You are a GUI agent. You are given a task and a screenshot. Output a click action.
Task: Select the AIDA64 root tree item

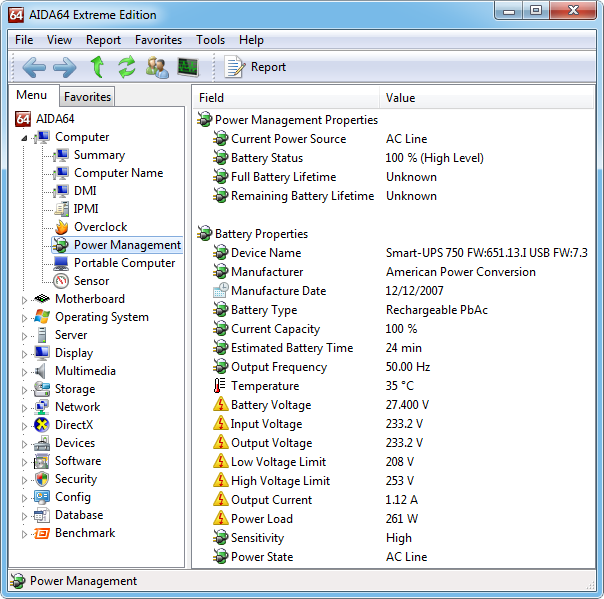tap(55, 119)
